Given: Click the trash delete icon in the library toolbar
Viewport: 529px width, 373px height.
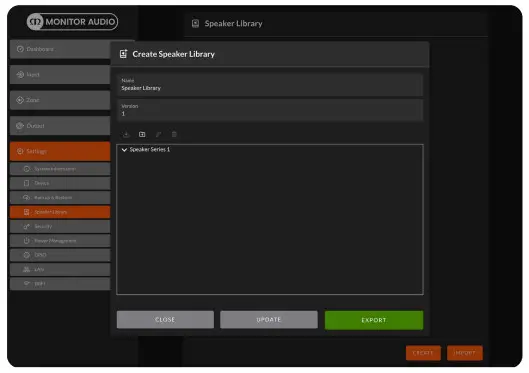Looking at the screenshot, I should 174,135.
